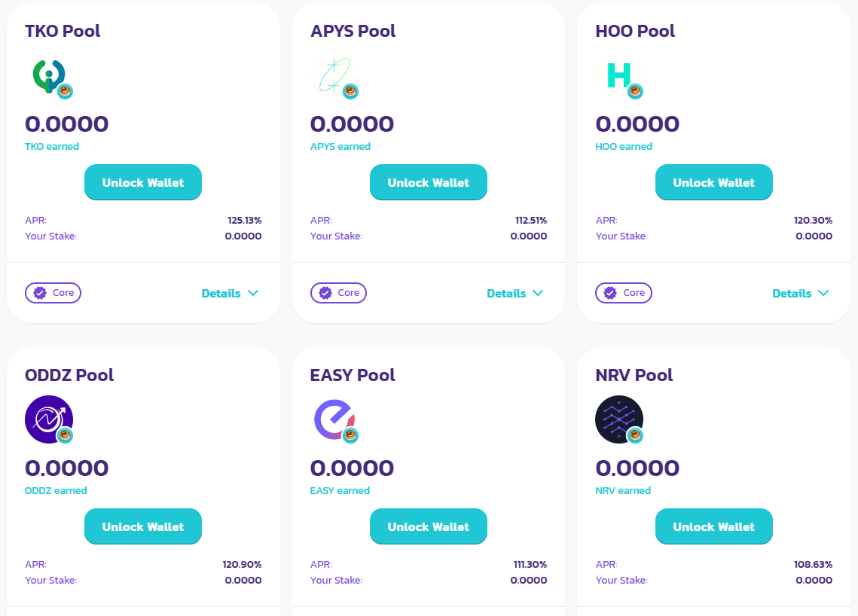Screen dimensions: 858x616
Task: Unlock Wallet in the TKO Pool
Action: pos(143,182)
